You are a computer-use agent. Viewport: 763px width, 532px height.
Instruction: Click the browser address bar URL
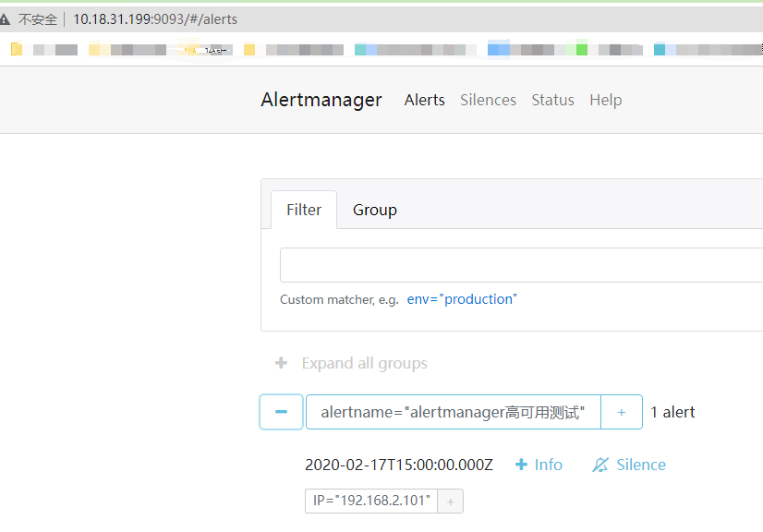coord(155,19)
